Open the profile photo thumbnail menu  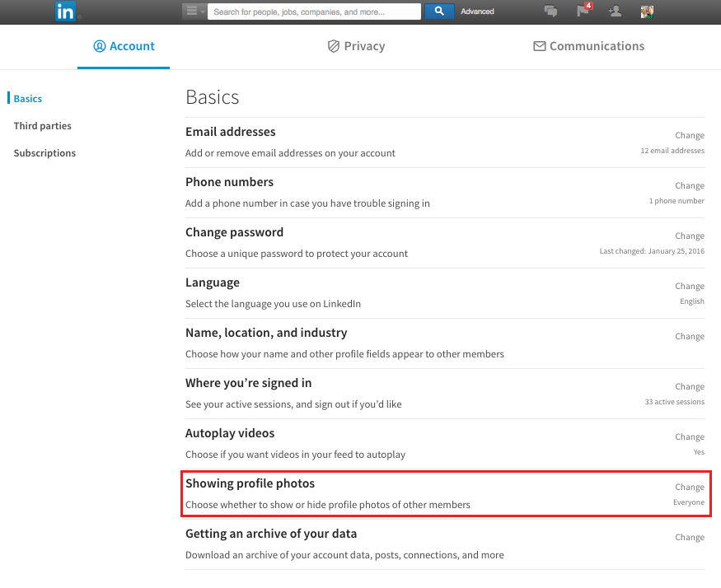coord(647,12)
